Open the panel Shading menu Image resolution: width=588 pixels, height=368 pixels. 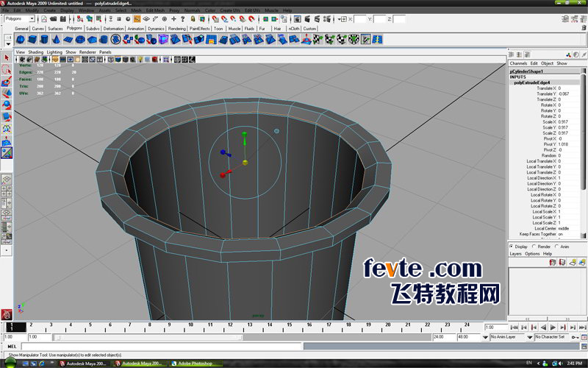(x=35, y=52)
